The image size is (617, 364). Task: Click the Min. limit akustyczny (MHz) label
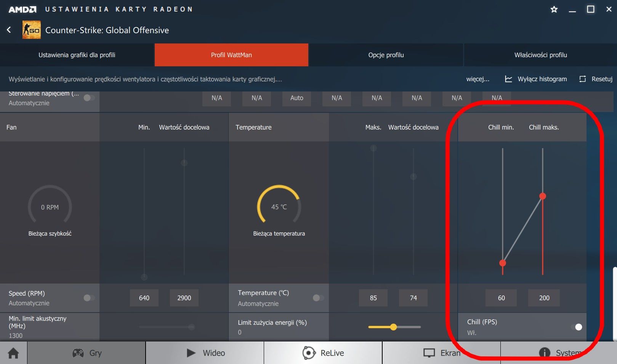[x=38, y=322]
